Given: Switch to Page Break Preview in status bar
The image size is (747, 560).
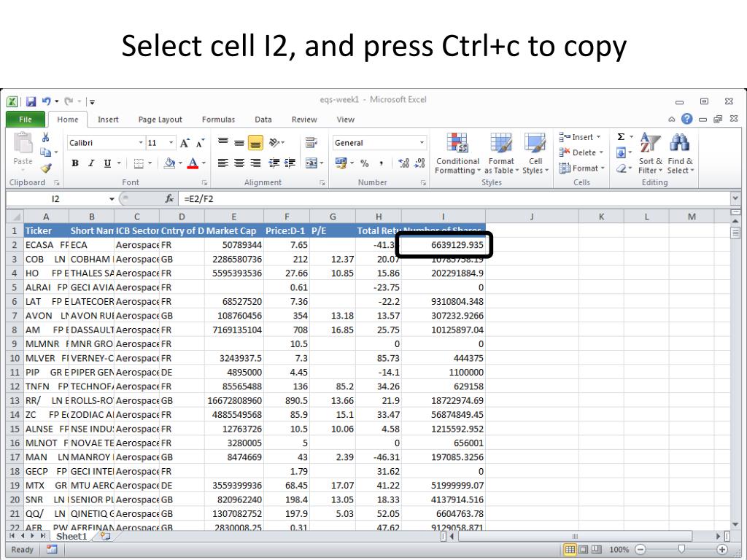Looking at the screenshot, I should [x=596, y=550].
